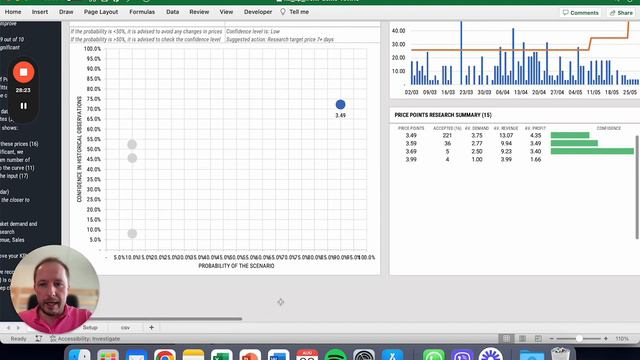The height and width of the screenshot is (360, 640).
Task: Click the zoom out minus button
Action: [x=552, y=339]
